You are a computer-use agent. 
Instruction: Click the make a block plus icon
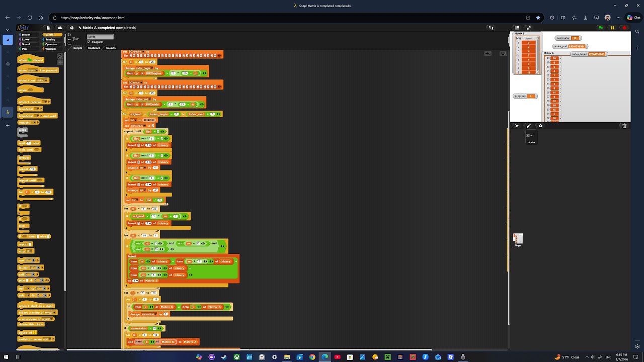coord(60,61)
